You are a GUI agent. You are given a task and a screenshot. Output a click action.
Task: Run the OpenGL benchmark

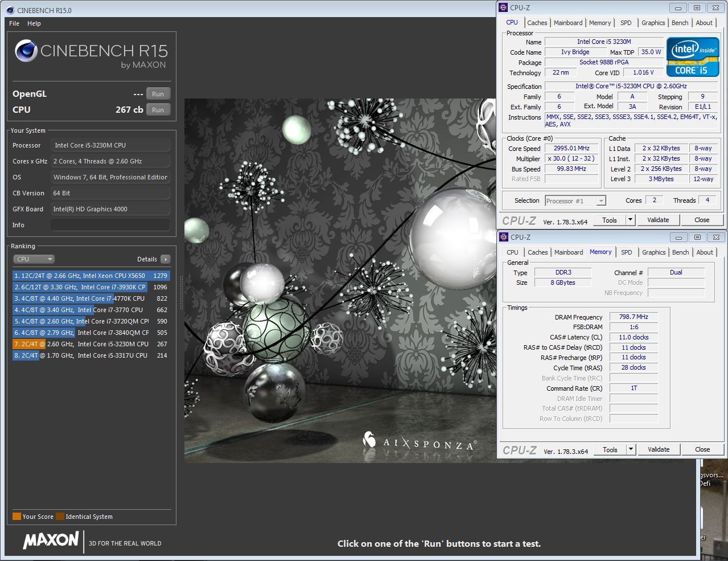(158, 94)
